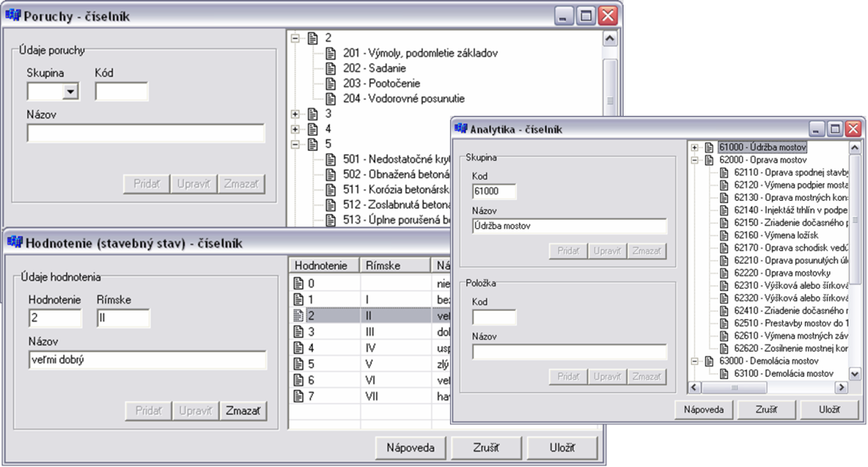Click document icon next to 63100 - Demolácia mostov
This screenshot has width=868, height=467.
click(724, 374)
